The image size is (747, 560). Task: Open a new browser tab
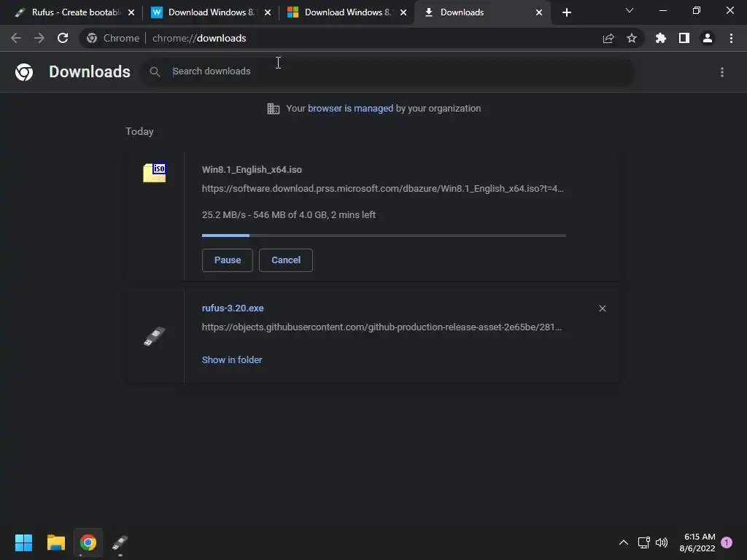(566, 12)
